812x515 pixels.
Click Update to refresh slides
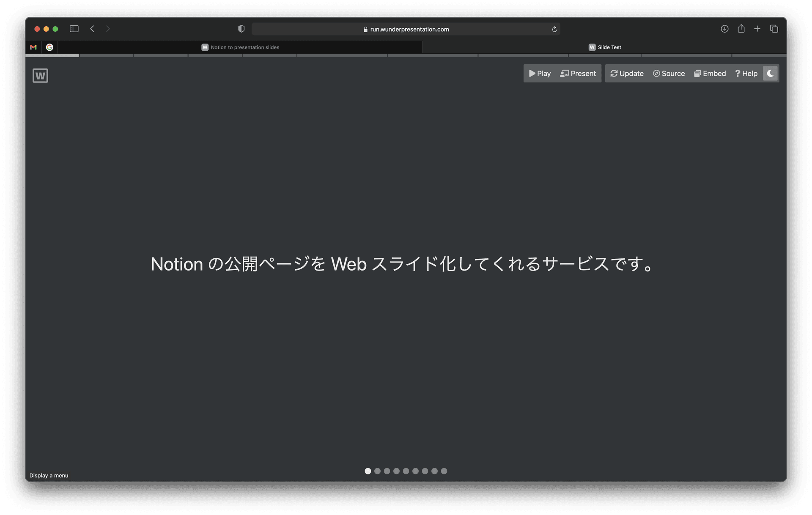pos(627,74)
